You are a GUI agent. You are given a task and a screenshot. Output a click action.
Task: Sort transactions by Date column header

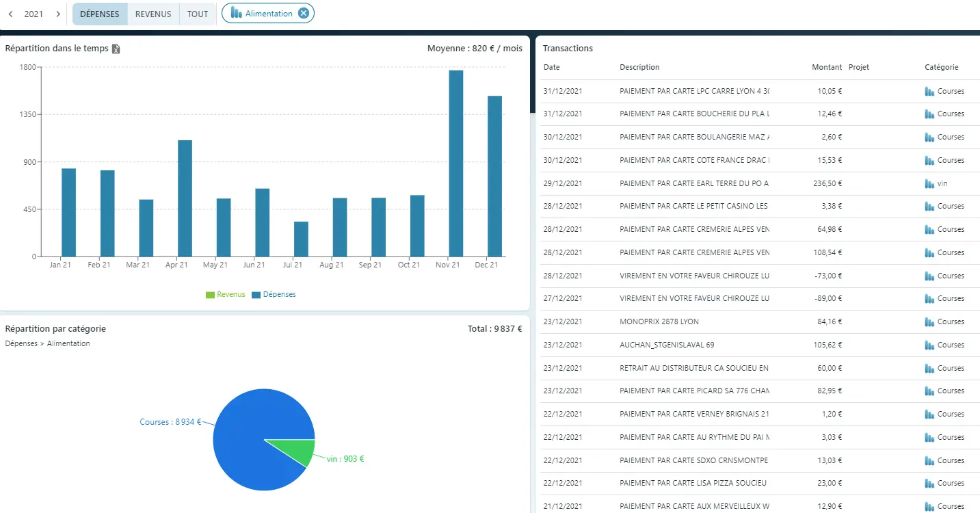[x=551, y=68]
